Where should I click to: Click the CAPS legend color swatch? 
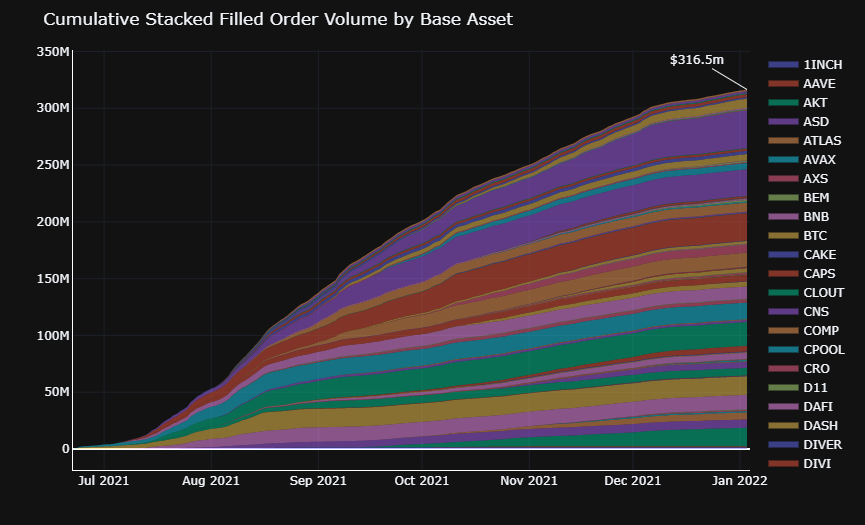click(783, 274)
